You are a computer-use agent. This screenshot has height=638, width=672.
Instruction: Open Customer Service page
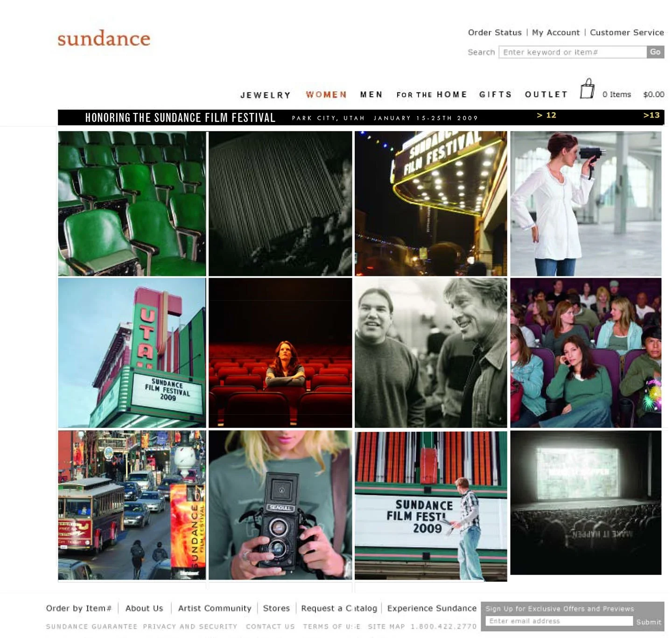point(627,33)
